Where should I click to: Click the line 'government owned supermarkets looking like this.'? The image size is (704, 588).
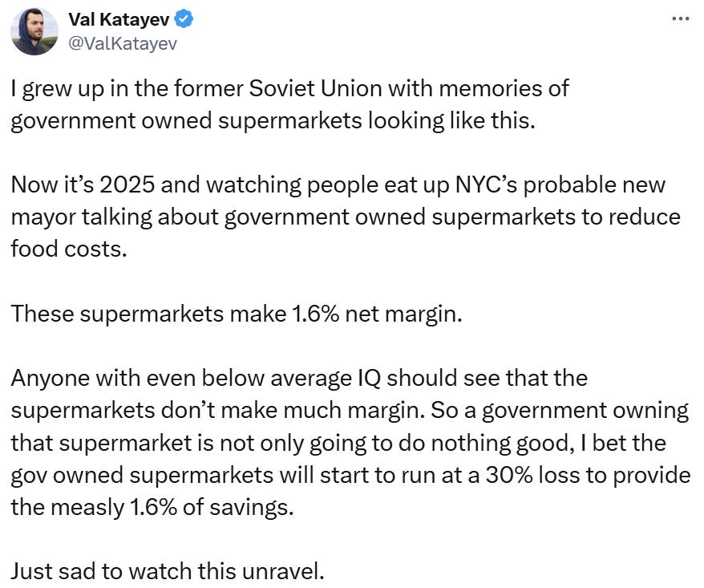273,121
